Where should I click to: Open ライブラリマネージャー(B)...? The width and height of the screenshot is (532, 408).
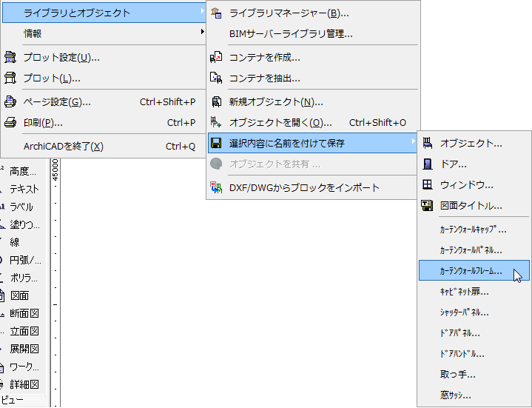(312, 13)
